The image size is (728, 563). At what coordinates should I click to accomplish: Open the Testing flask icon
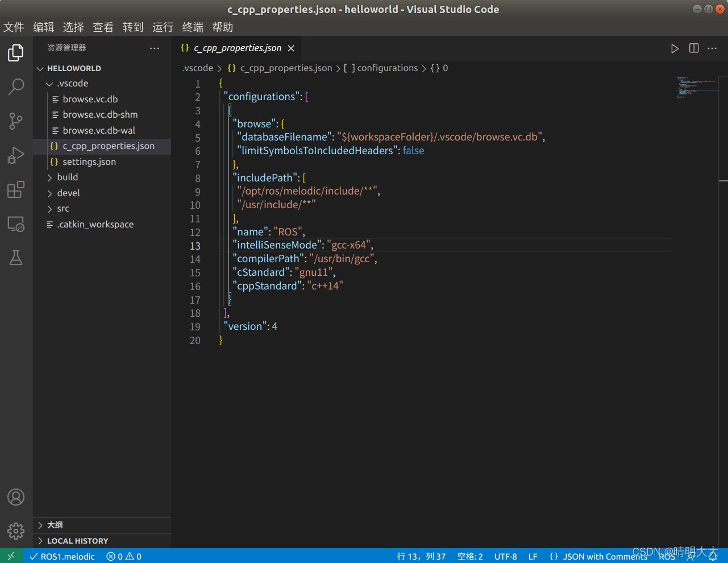(16, 258)
